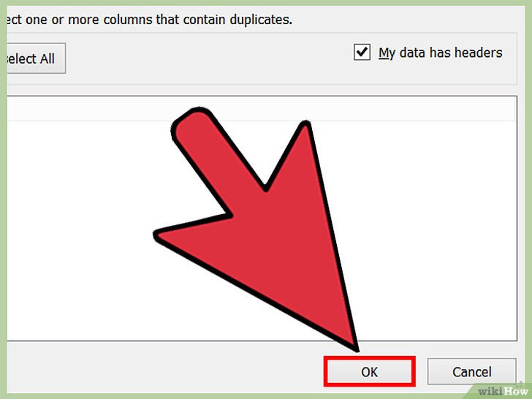
Task: Click the underlined M in My data
Action: [382, 53]
